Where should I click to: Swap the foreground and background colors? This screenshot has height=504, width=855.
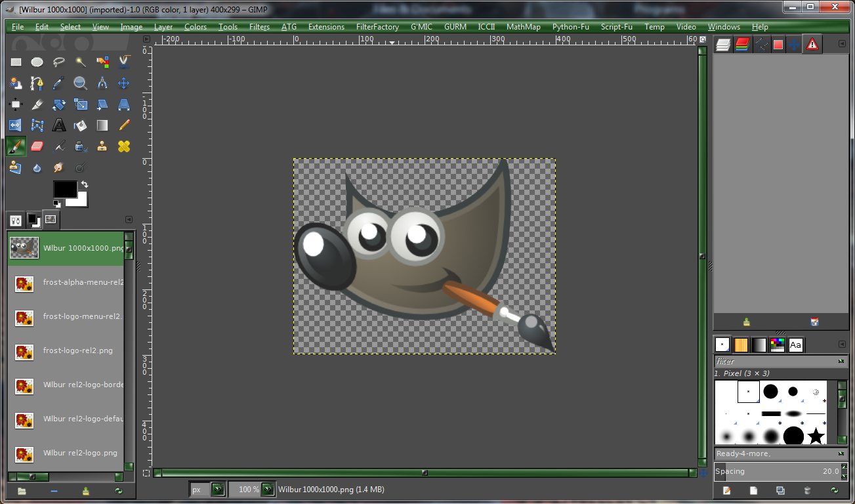tap(84, 184)
